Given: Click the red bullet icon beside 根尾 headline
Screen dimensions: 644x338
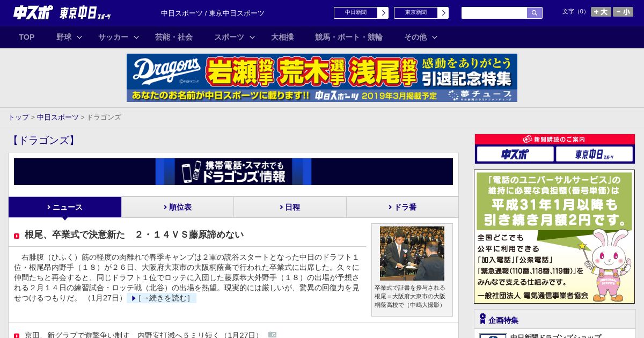Looking at the screenshot, I should tap(17, 236).
